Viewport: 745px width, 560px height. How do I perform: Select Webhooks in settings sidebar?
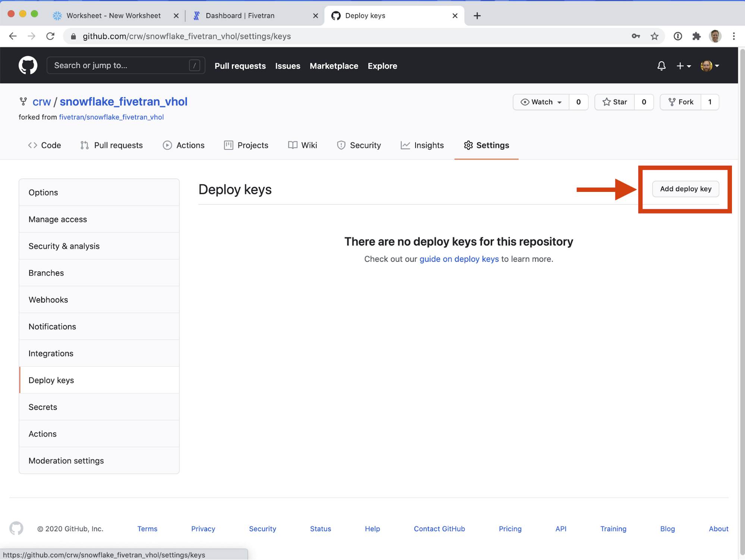pyautogui.click(x=48, y=300)
